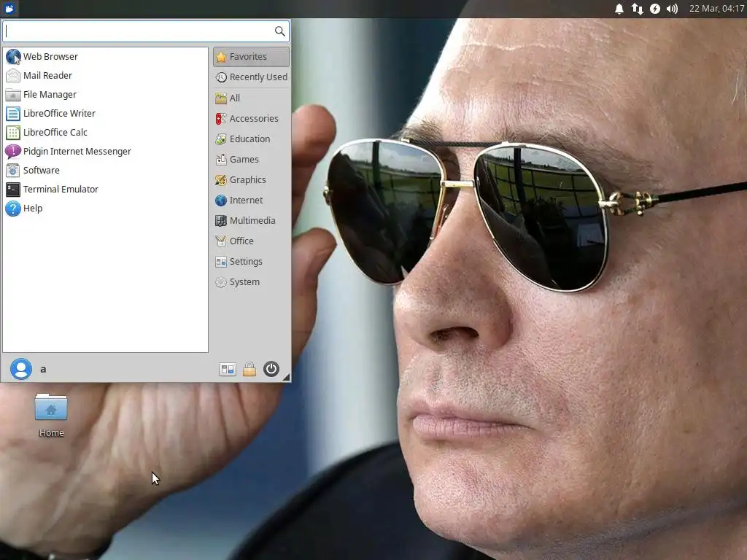
Task: Open the power manager indicator
Action: tap(655, 9)
